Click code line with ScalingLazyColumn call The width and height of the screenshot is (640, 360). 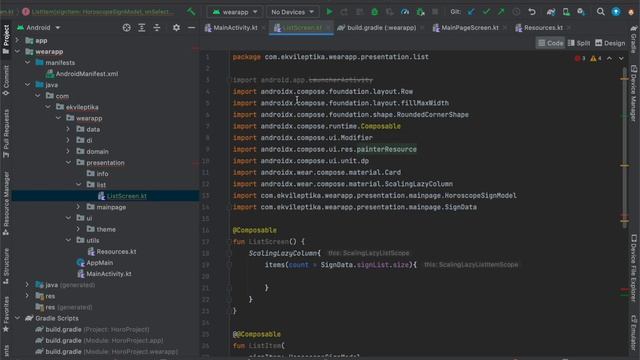pos(284,253)
